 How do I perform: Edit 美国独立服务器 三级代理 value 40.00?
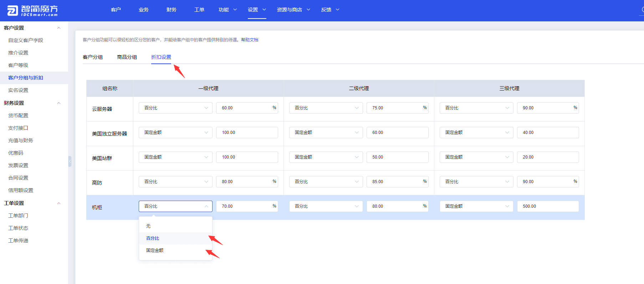click(x=548, y=133)
